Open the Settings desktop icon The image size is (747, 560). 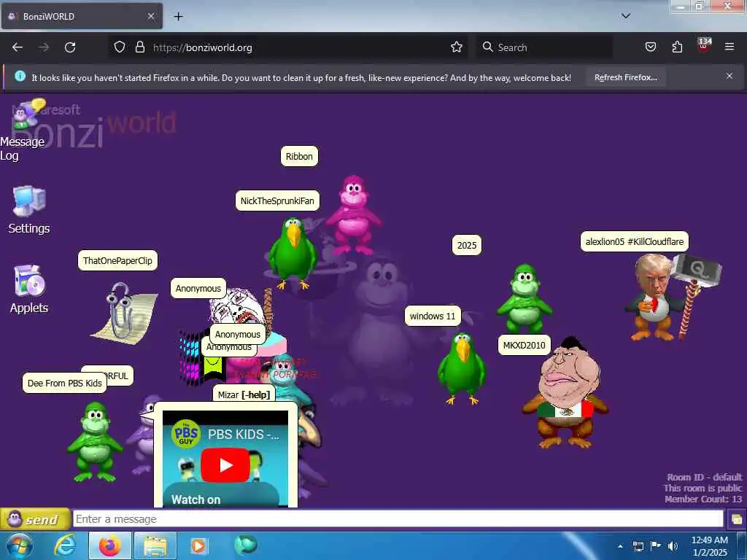tap(29, 210)
